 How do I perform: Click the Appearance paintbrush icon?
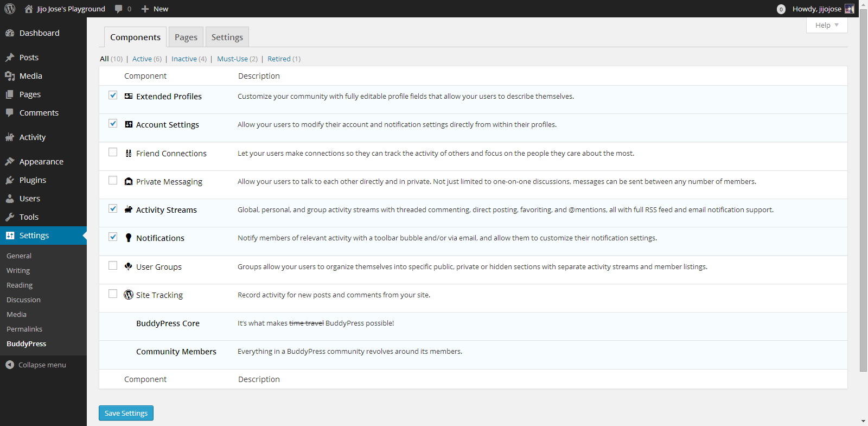(x=10, y=162)
